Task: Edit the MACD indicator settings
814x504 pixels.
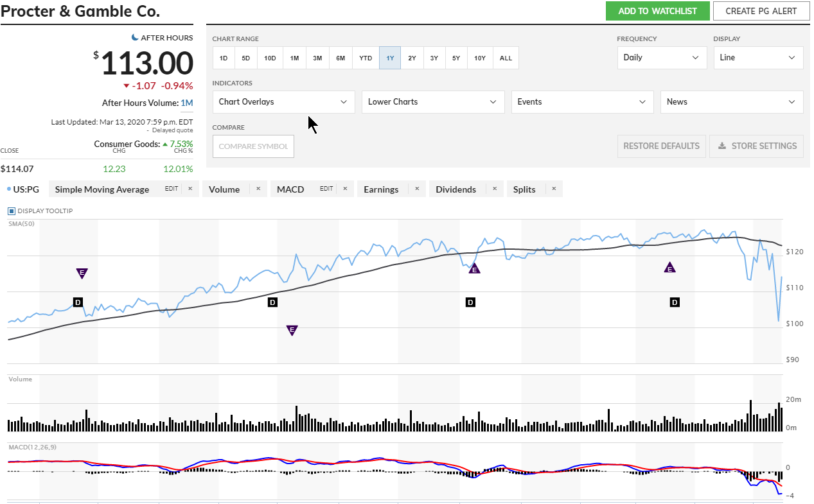Action: click(326, 189)
